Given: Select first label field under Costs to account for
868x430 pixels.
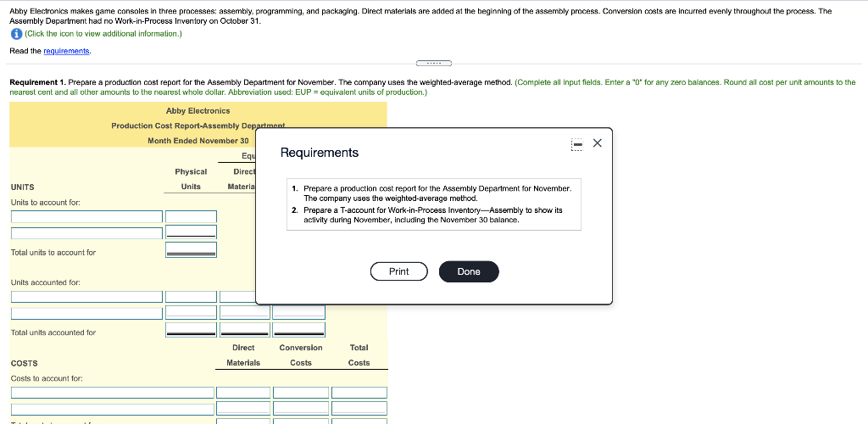Looking at the screenshot, I should pyautogui.click(x=113, y=393).
